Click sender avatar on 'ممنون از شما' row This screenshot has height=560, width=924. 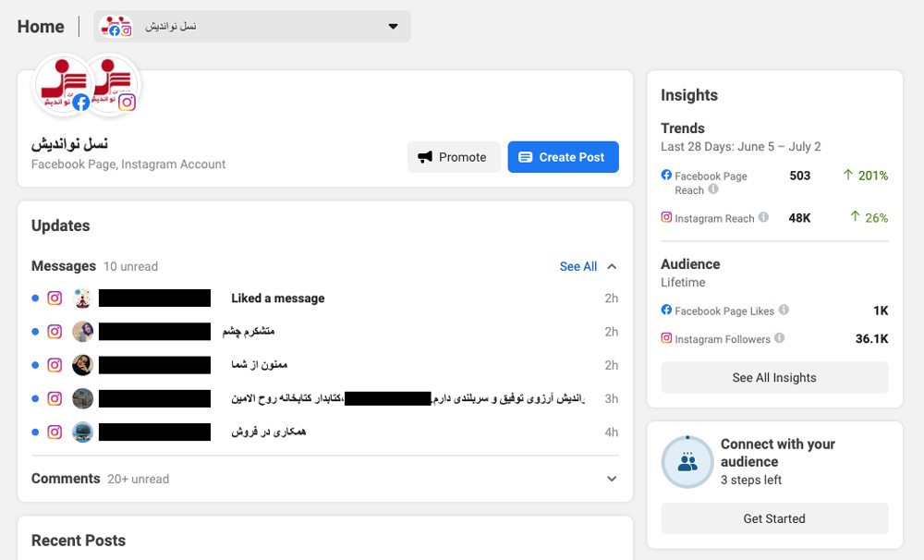[82, 365]
